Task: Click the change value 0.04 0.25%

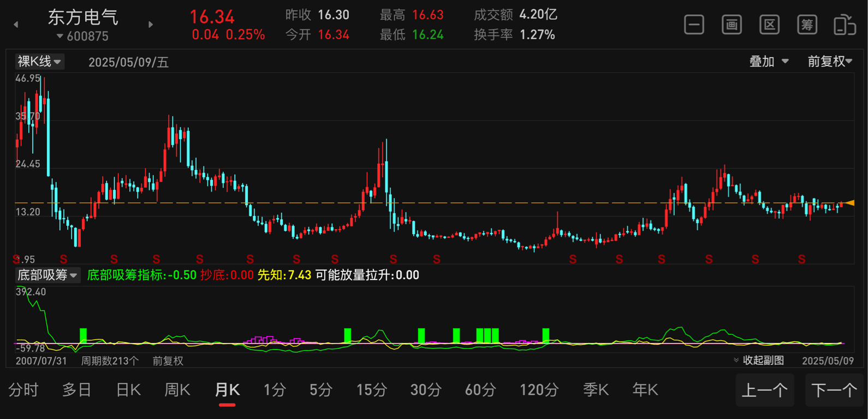Action: click(x=228, y=35)
